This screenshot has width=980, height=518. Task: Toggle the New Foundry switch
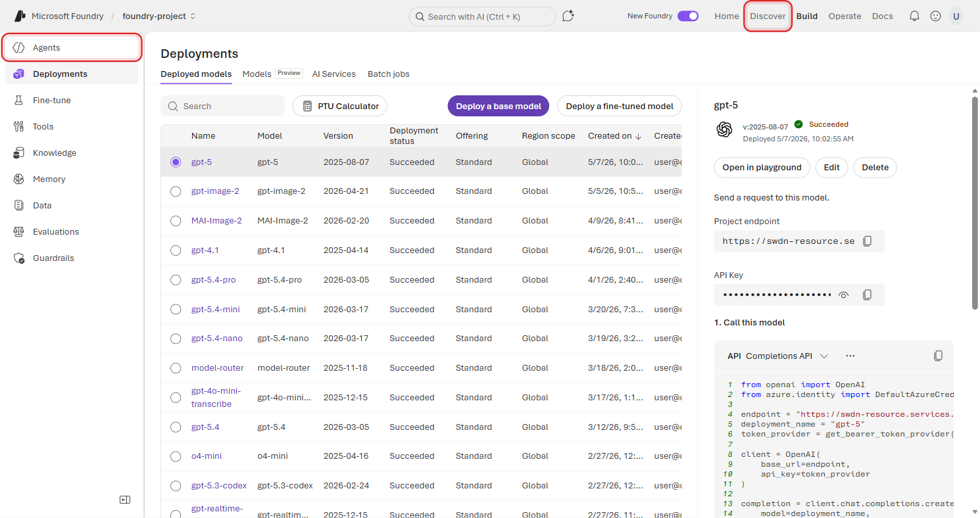[x=688, y=16]
